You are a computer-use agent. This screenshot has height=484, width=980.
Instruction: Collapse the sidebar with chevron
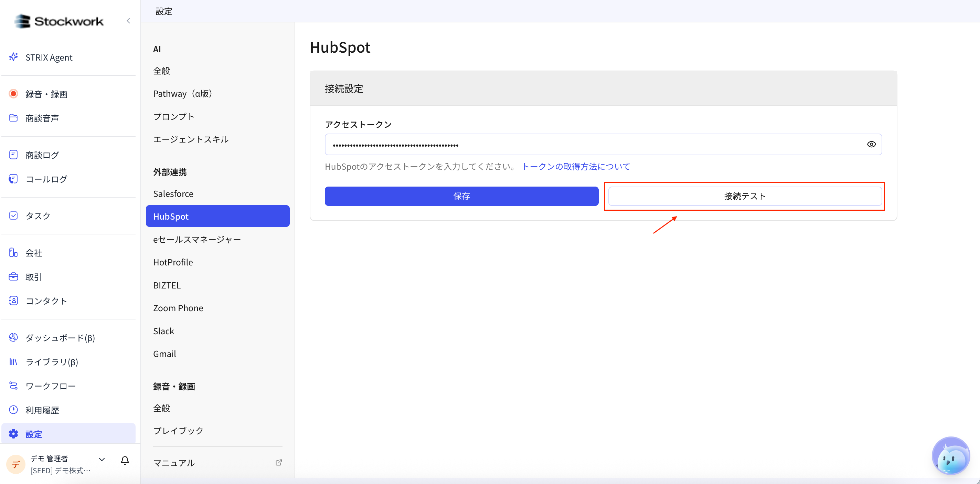coord(128,21)
